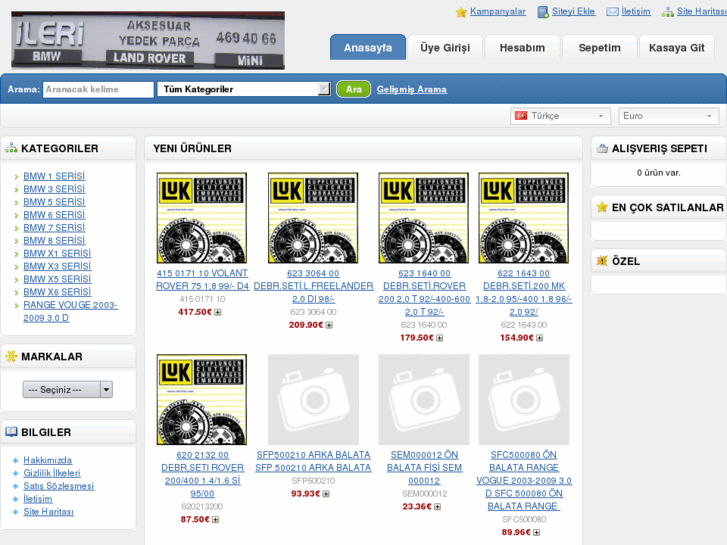Open 623 3064 00 DEBR.SETİ L.FREELANDER link
Image resolution: width=727 pixels, height=545 pixels.
coord(313,286)
